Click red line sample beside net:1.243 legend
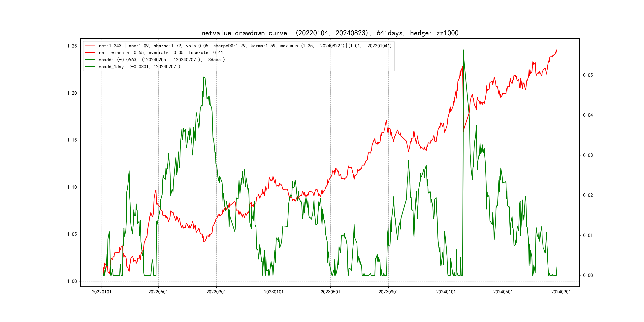The width and height of the screenshot is (644, 322). (x=90, y=46)
